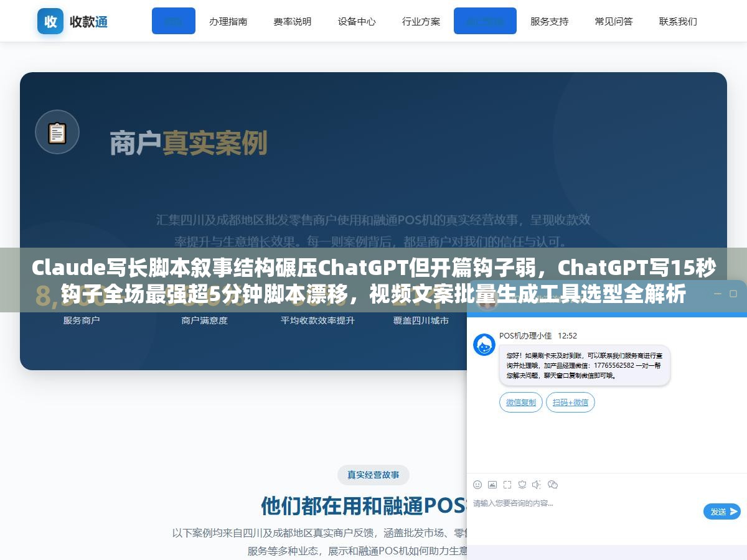Click the 覆盖四川城市 label
747x560 pixels.
click(421, 320)
